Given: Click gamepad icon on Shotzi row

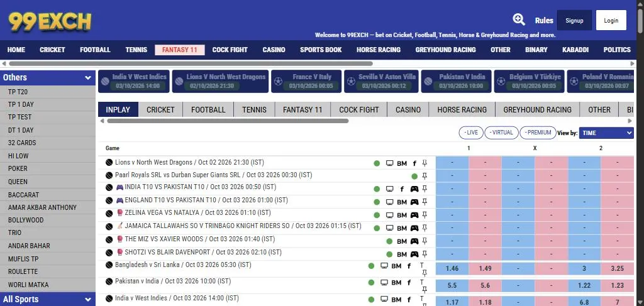Looking at the screenshot, I should 414,254.
